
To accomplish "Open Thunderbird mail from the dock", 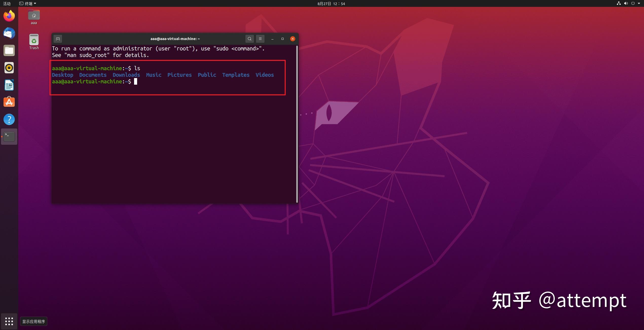I will (x=9, y=33).
